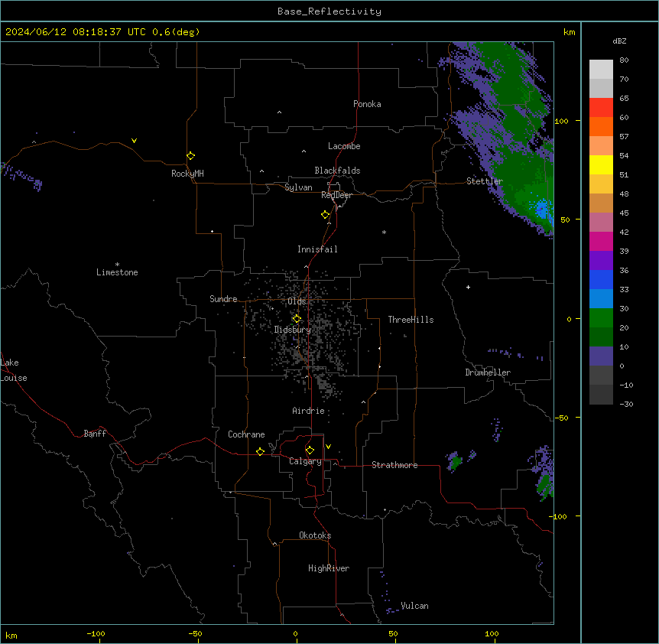Click the Innisfail label
The height and width of the screenshot is (644, 659).
[317, 249]
